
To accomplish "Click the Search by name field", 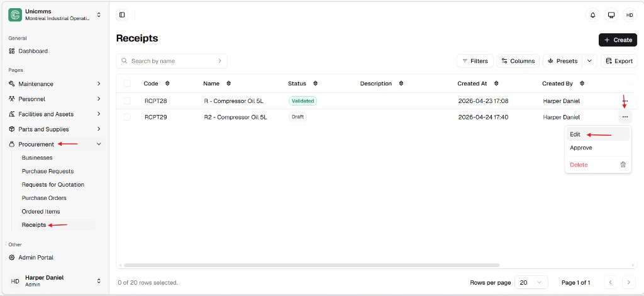I will pyautogui.click(x=172, y=61).
